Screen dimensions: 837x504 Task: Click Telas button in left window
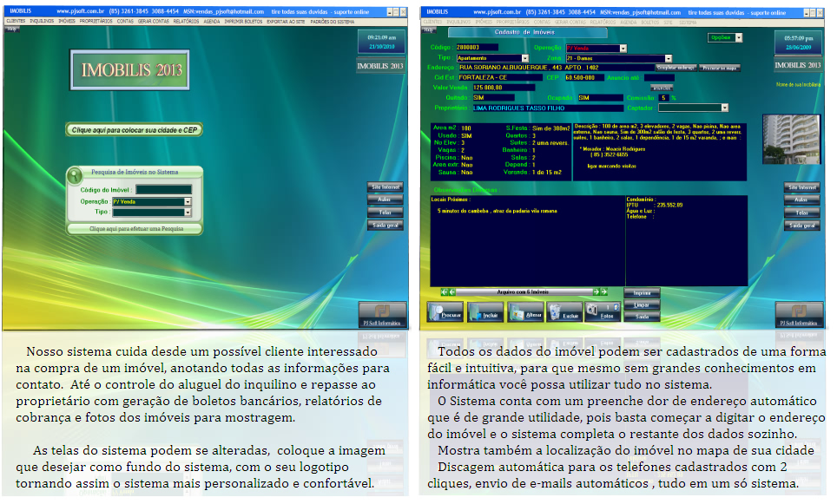coord(386,213)
